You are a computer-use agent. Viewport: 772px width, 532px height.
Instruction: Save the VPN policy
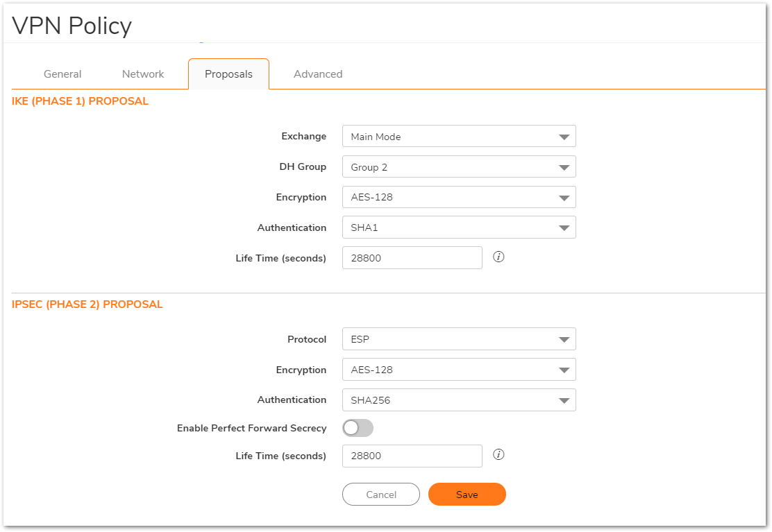click(x=467, y=494)
